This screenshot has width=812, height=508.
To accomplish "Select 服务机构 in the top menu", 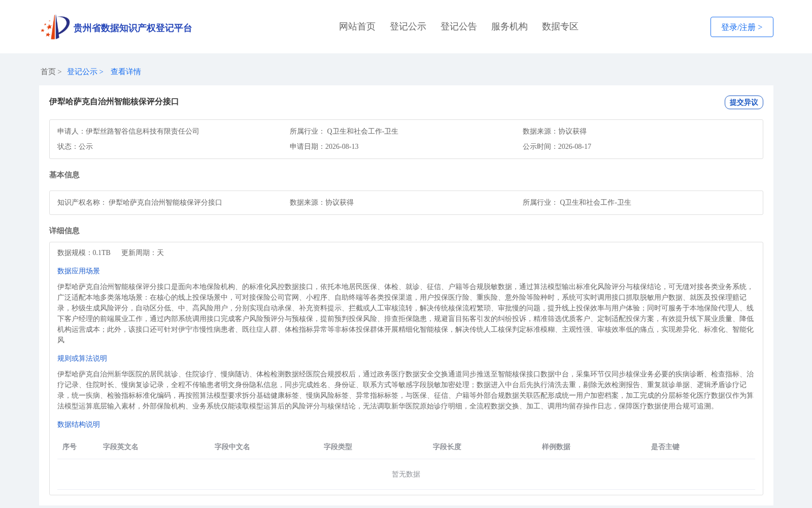I will 510,26.
